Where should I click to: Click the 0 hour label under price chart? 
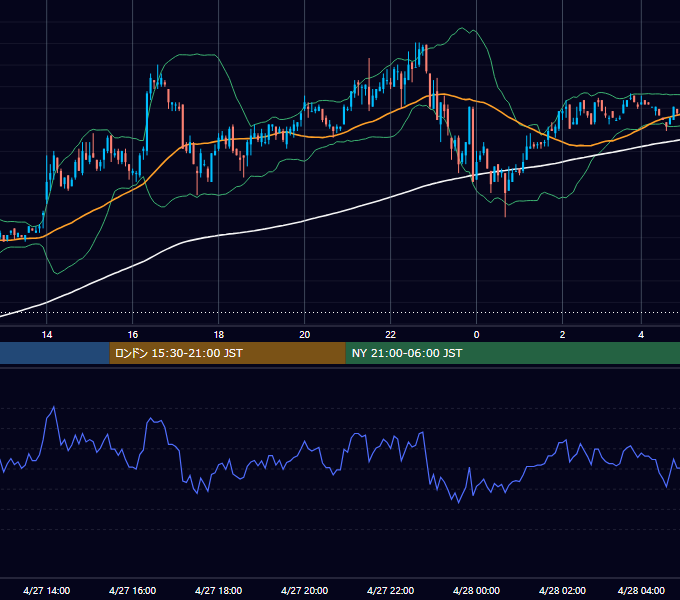pos(476,335)
